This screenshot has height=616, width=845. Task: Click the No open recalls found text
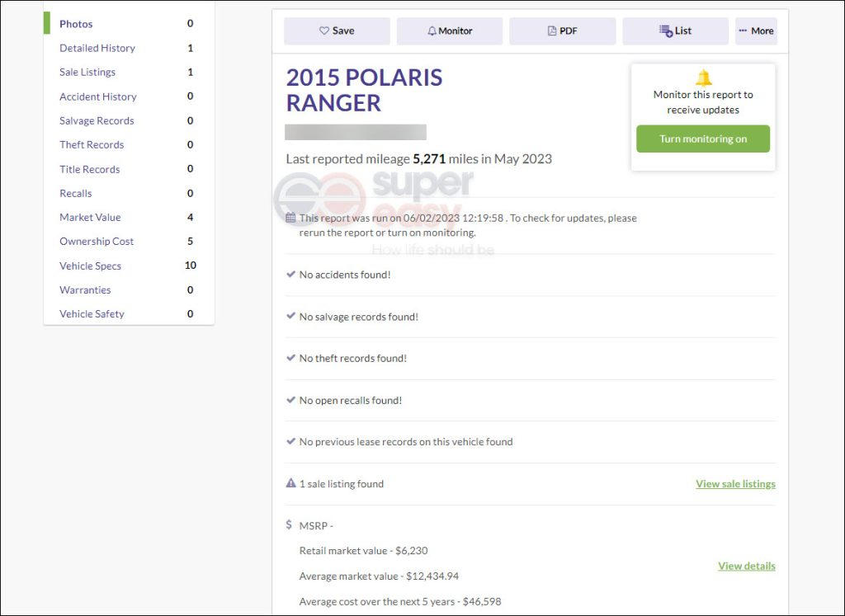(351, 400)
